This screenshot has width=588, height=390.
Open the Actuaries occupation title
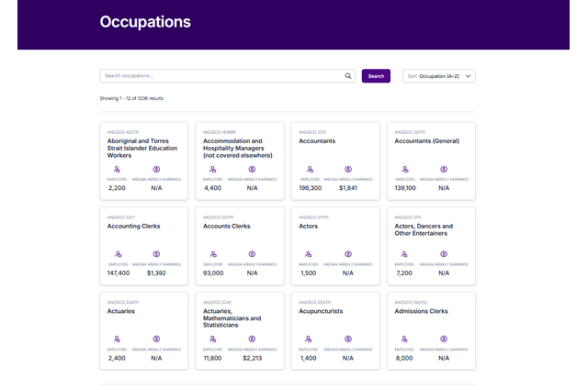120,311
